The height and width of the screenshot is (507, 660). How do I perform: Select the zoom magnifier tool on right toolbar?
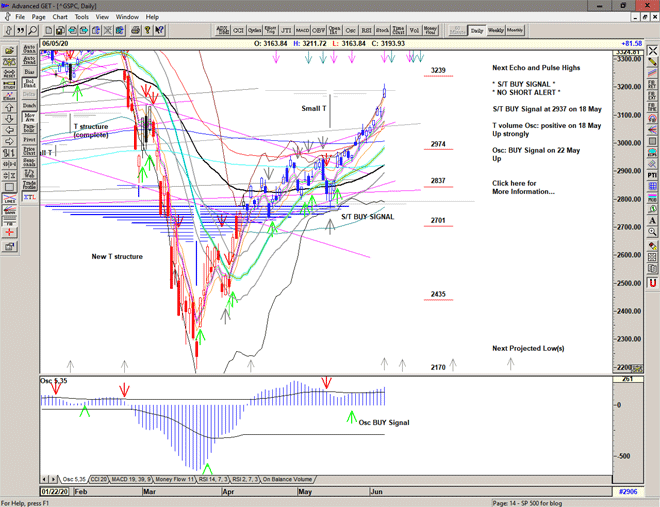(652, 231)
